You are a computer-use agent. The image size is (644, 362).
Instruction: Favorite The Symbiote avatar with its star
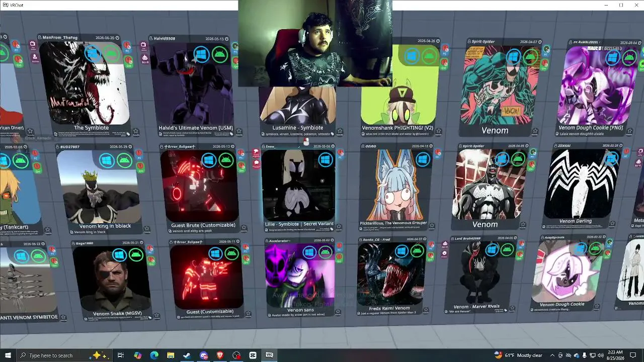[136, 132]
